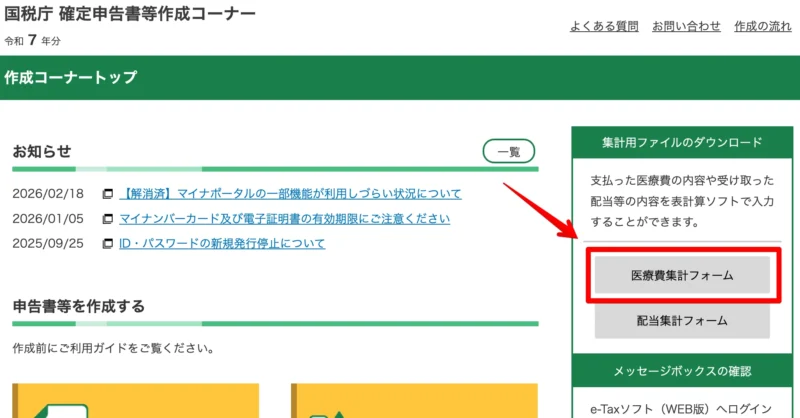Screen dimensions: 800x418
Task: Click the 配当集計フォーム button
Action: [682, 321]
